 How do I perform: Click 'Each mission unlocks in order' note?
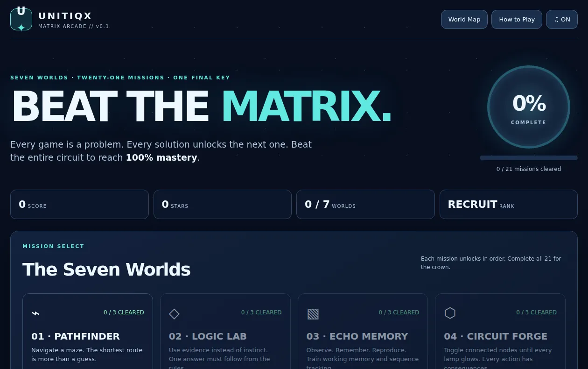491,263
